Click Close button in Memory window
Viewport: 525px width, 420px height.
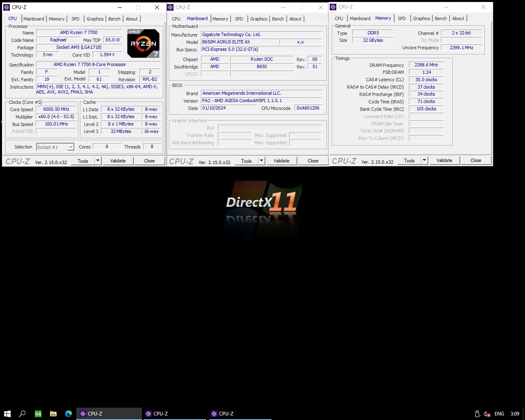[x=476, y=160]
